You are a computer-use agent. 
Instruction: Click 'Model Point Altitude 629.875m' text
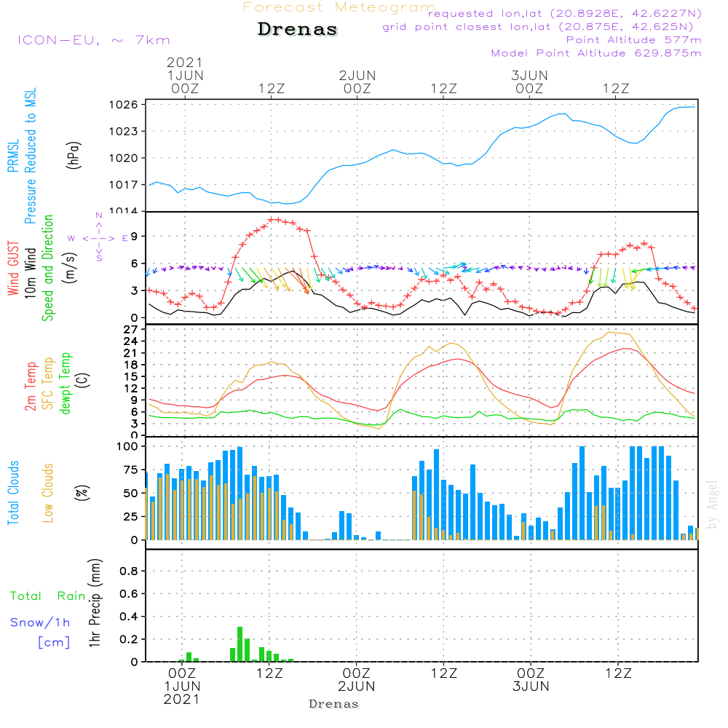pos(596,53)
